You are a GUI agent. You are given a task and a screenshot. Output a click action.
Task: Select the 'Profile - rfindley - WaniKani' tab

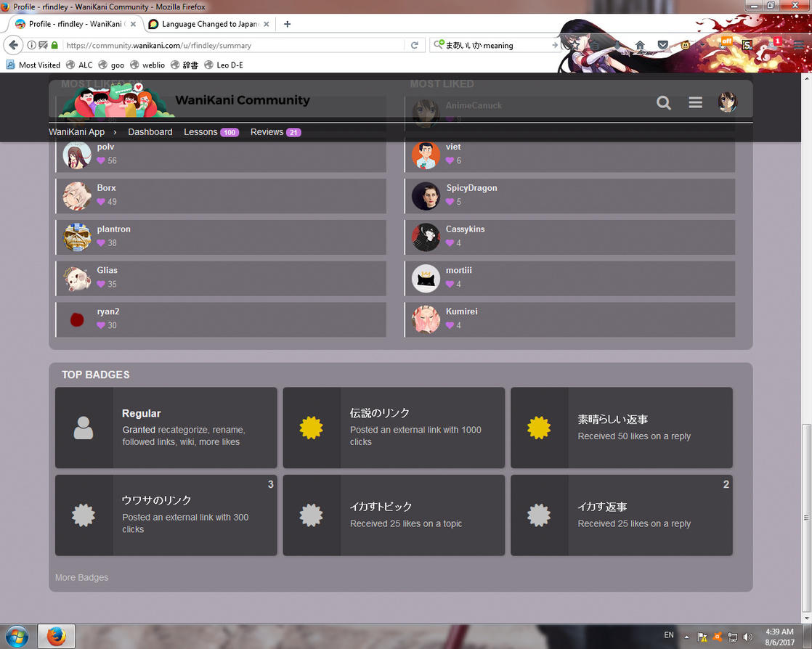[76, 24]
